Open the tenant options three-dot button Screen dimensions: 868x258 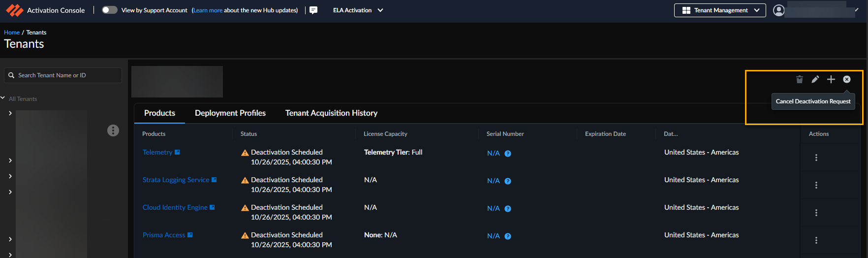[x=113, y=130]
